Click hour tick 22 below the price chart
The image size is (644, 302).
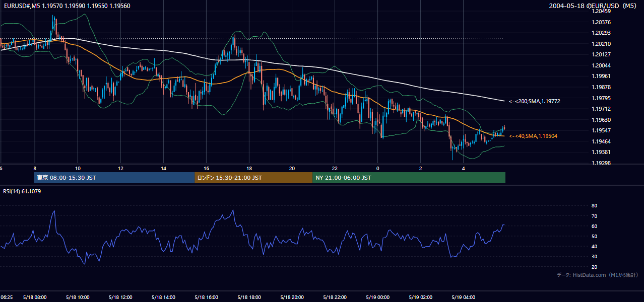click(335, 168)
